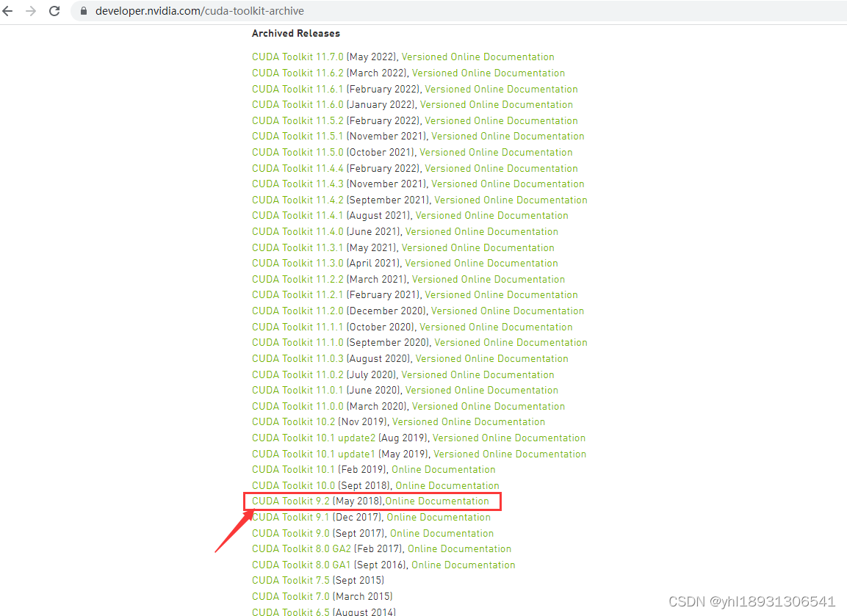Open CUDA Toolkit 8.0 GA2 link
Viewport: 847px width, 616px height.
coord(301,548)
